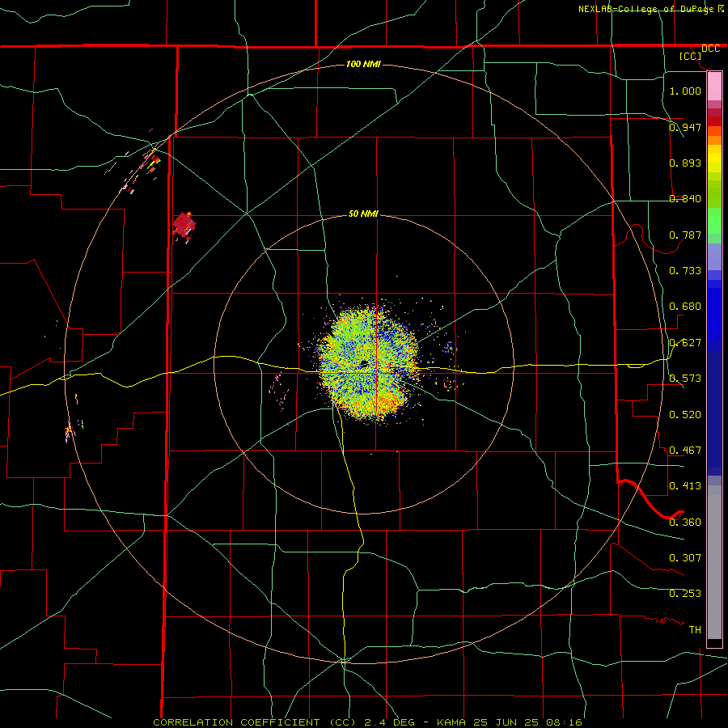The height and width of the screenshot is (728, 728).
Task: Pick the periwinkle segment of the color bar
Action: pyautogui.click(x=714, y=258)
